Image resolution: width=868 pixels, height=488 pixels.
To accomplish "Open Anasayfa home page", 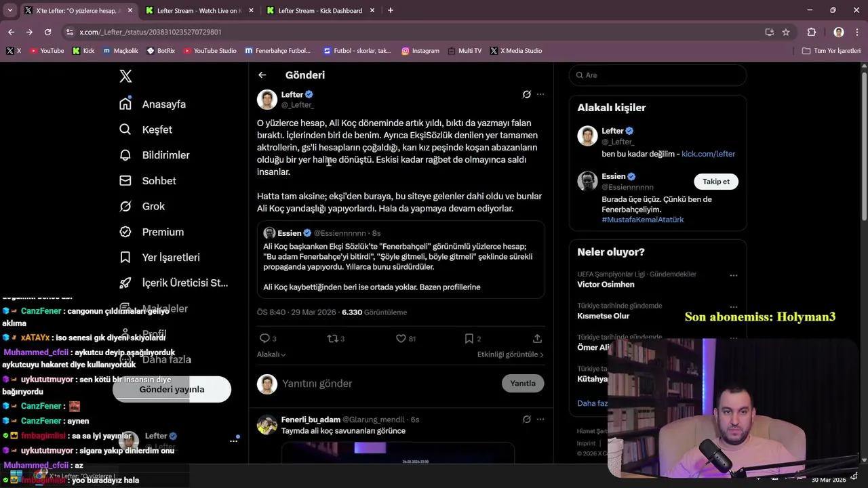I will [153, 104].
